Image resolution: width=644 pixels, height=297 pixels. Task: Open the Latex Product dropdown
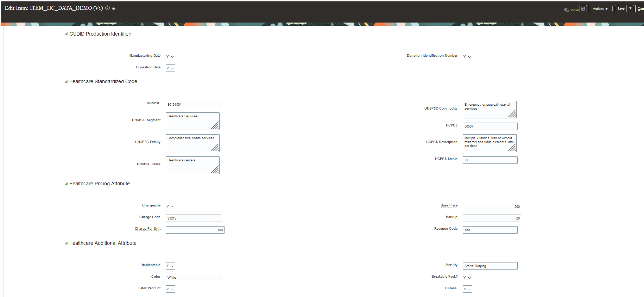point(170,289)
